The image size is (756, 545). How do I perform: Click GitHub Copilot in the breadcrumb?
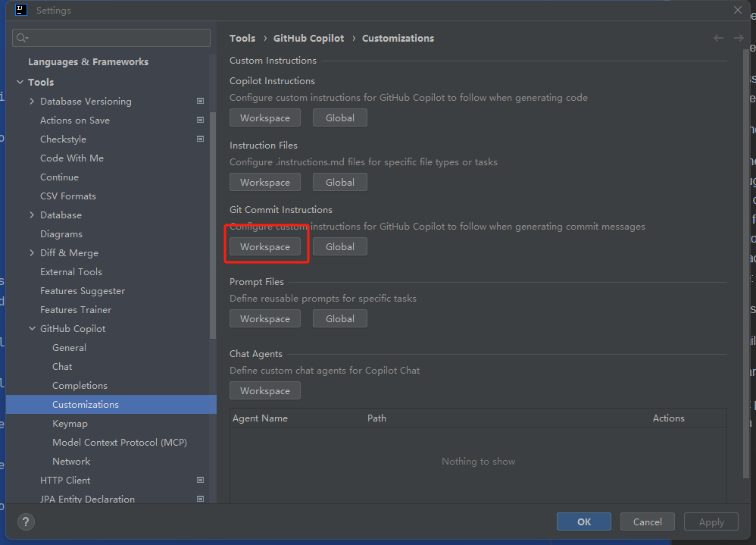click(308, 38)
